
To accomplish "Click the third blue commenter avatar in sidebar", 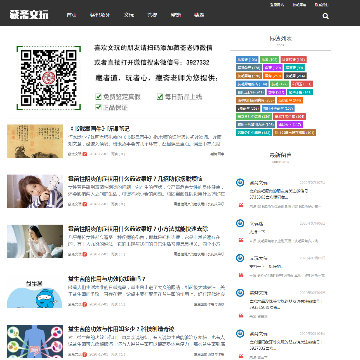I will click(240, 258).
